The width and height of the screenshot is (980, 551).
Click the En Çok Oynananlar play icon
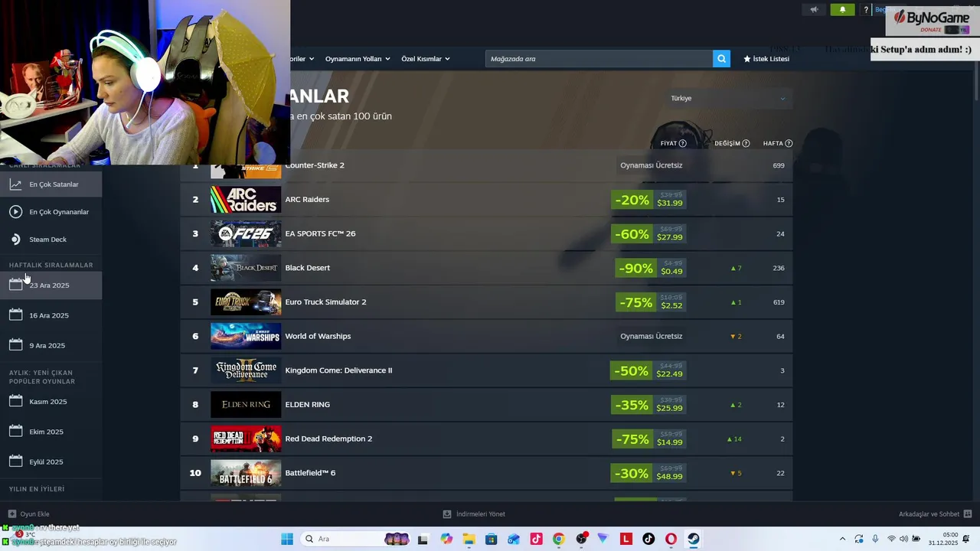(x=15, y=212)
